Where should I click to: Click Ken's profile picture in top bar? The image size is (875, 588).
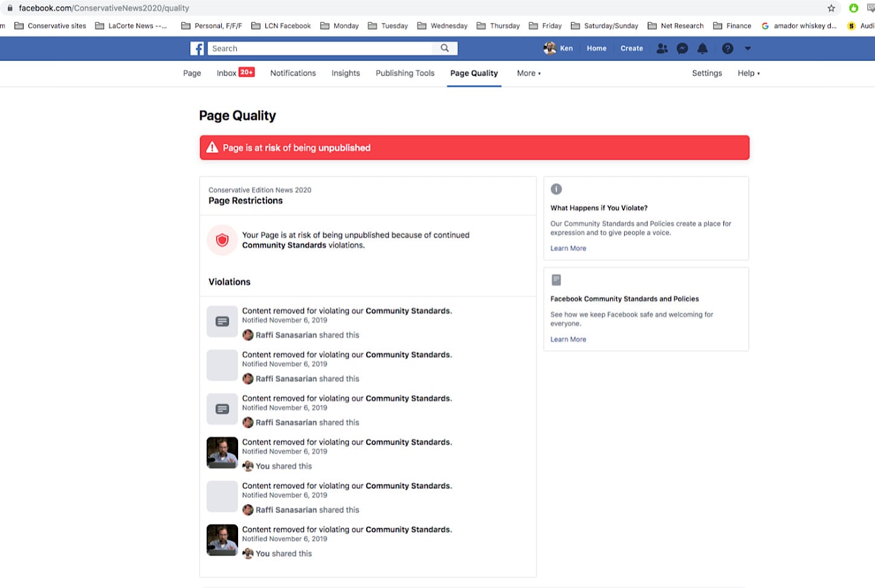(550, 48)
